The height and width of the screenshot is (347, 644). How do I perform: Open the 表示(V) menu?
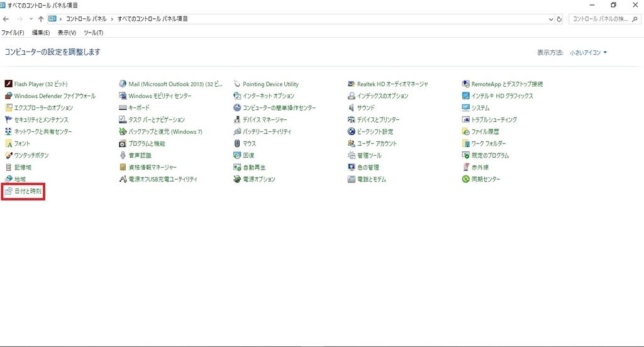[67, 33]
